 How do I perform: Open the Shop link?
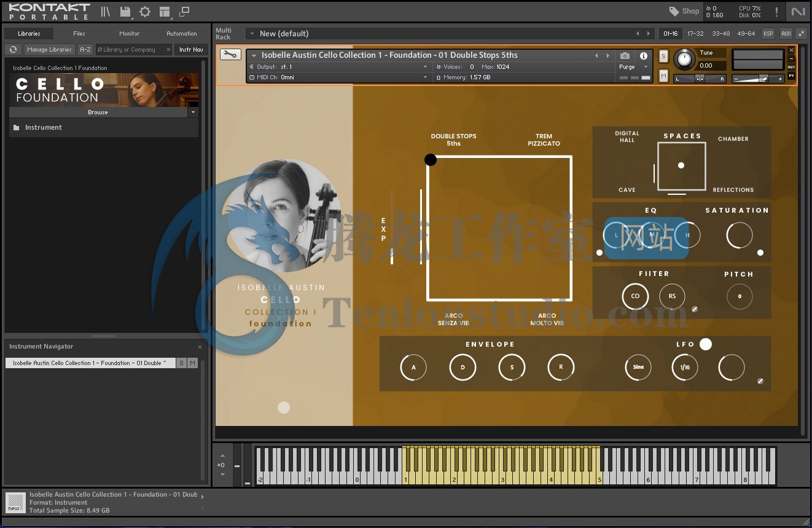point(684,11)
